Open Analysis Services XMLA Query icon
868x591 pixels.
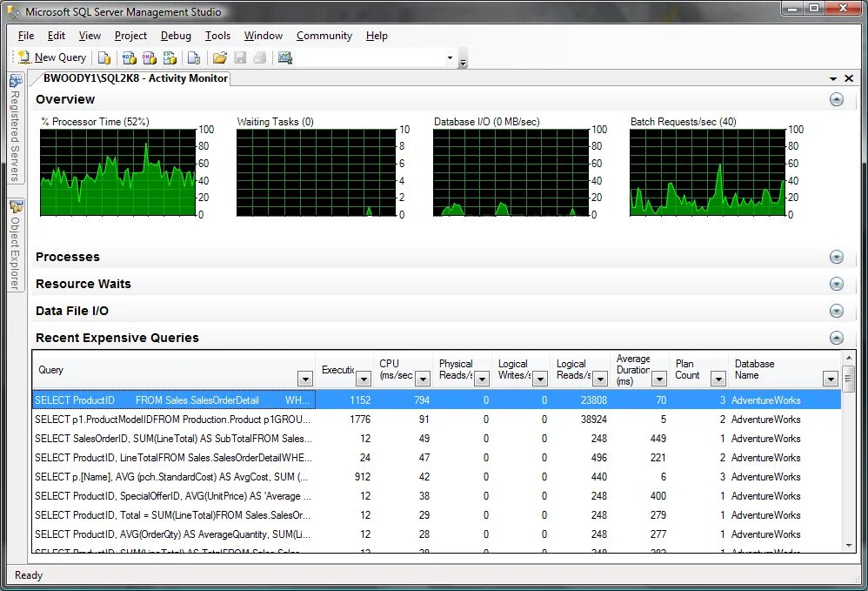click(170, 57)
